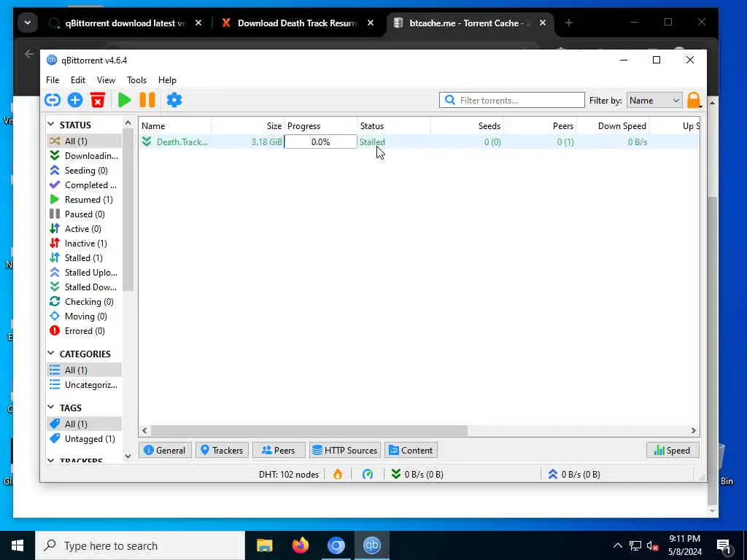The width and height of the screenshot is (747, 560).
Task: Open Firefox from the taskbar
Action: point(300,545)
